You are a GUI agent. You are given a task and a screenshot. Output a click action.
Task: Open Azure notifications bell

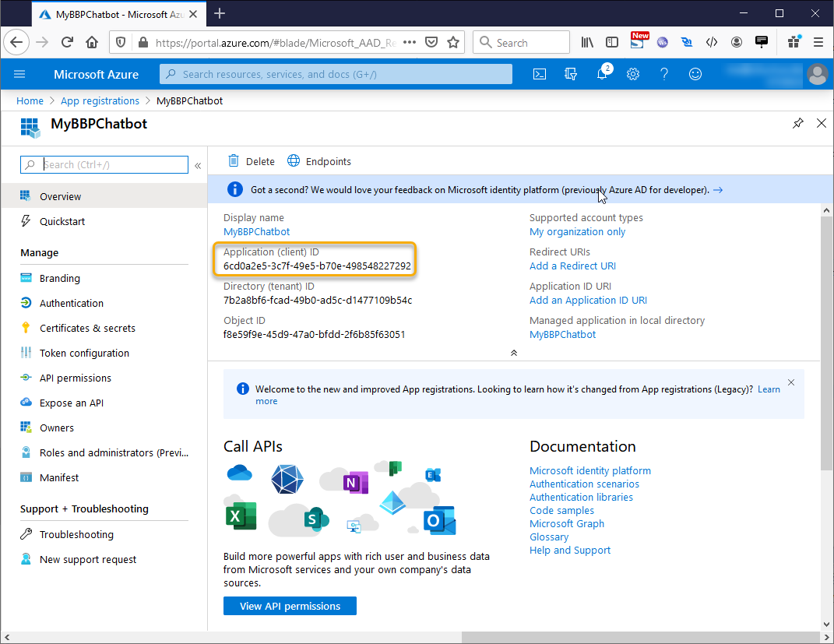pyautogui.click(x=602, y=74)
